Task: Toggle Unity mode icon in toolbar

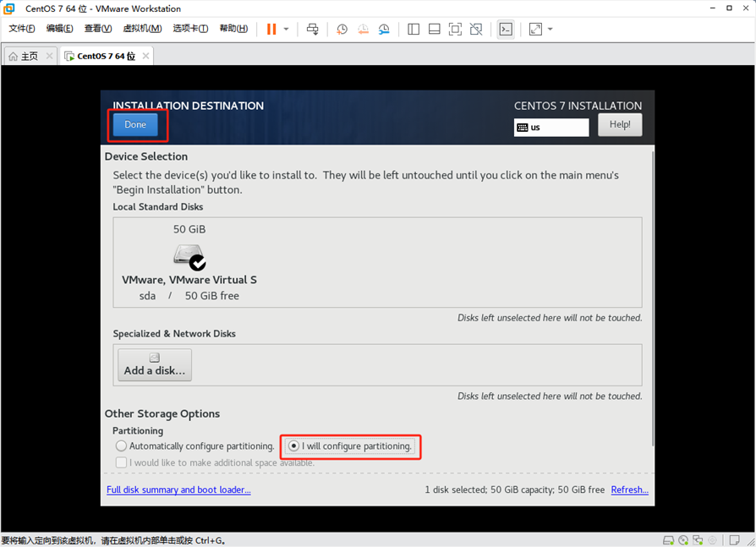Action: [x=476, y=29]
